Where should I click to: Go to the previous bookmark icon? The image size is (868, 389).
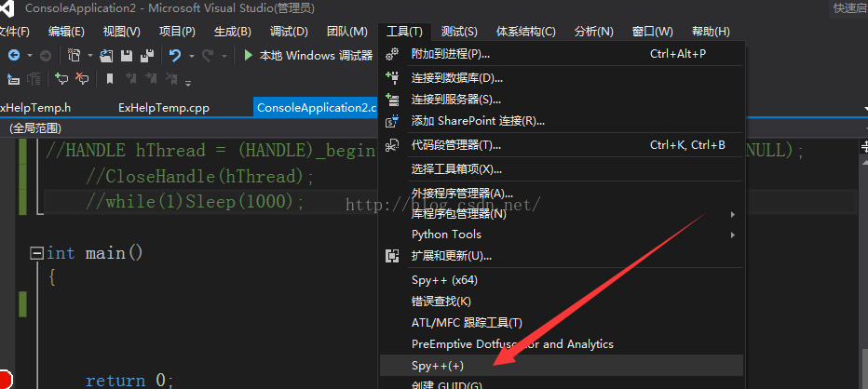130,79
